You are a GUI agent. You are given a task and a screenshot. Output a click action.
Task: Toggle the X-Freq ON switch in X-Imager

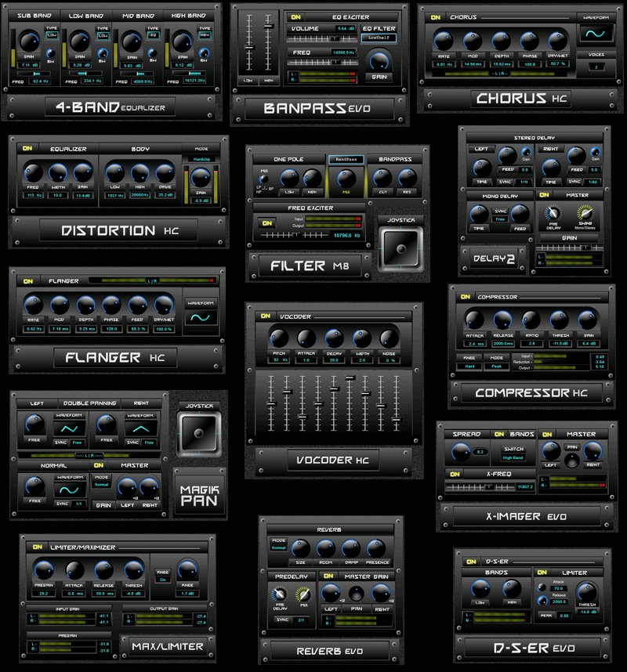[x=455, y=474]
